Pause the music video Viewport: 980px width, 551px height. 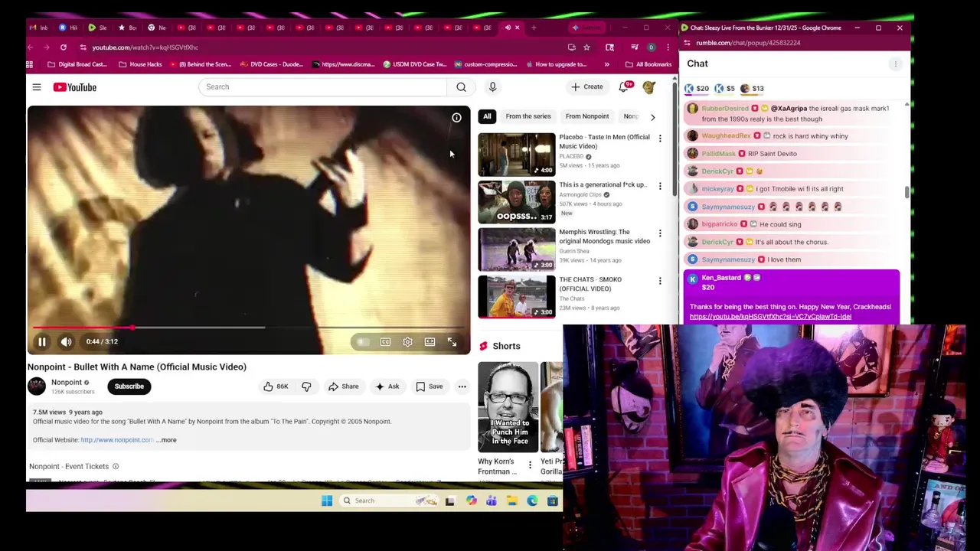42,341
